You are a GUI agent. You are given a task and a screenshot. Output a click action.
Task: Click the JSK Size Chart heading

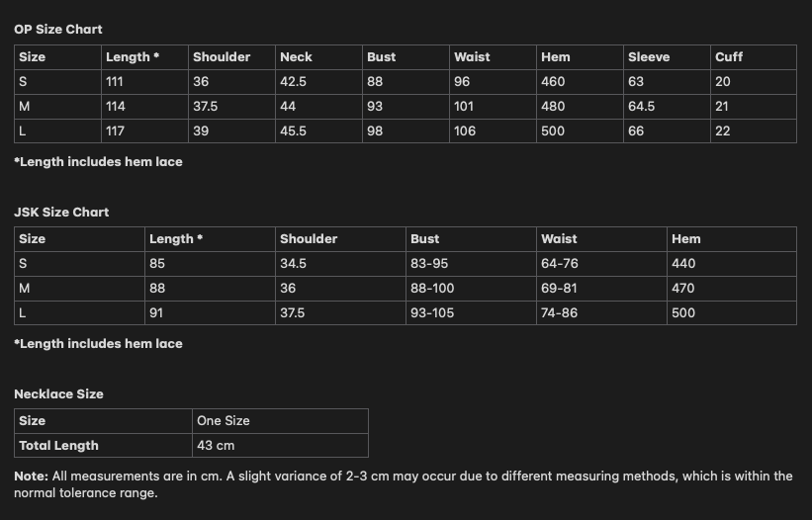coord(61,213)
